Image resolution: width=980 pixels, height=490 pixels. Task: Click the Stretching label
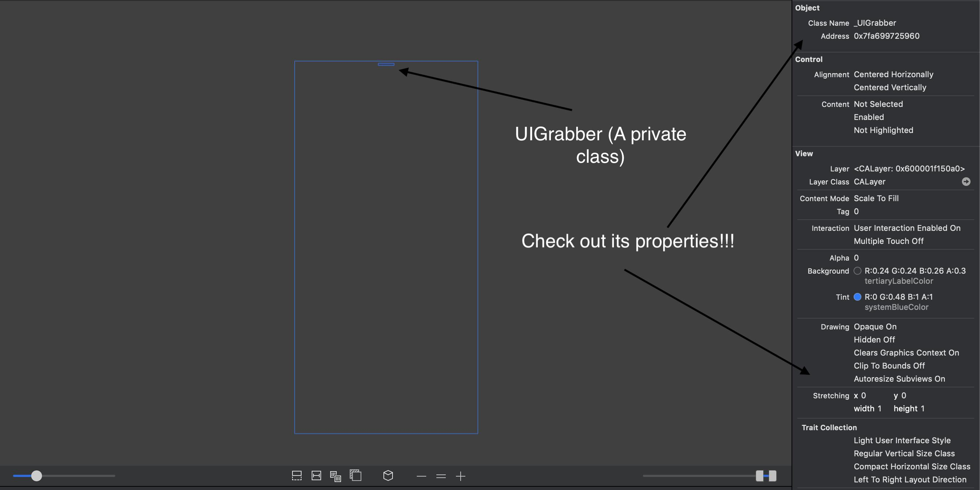pyautogui.click(x=831, y=396)
